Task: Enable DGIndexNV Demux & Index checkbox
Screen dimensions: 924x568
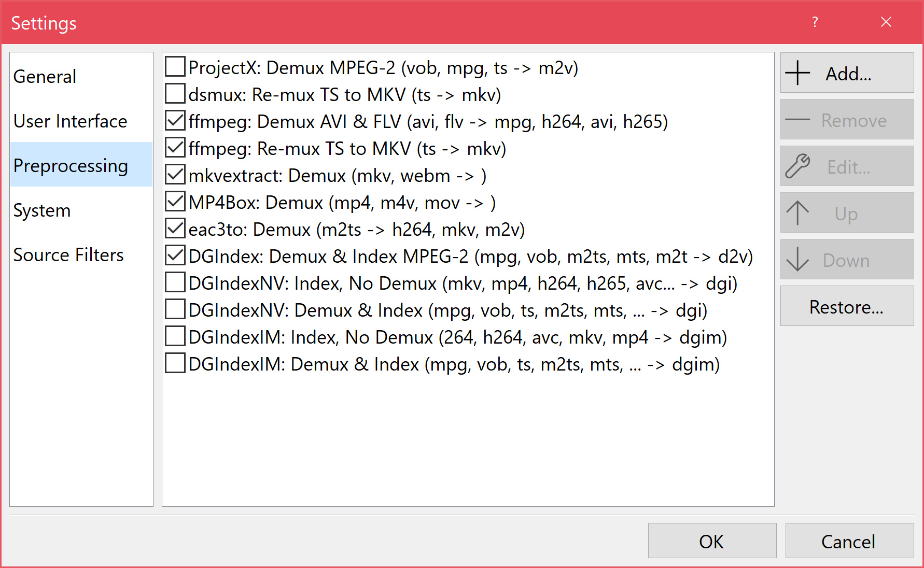Action: (x=175, y=309)
